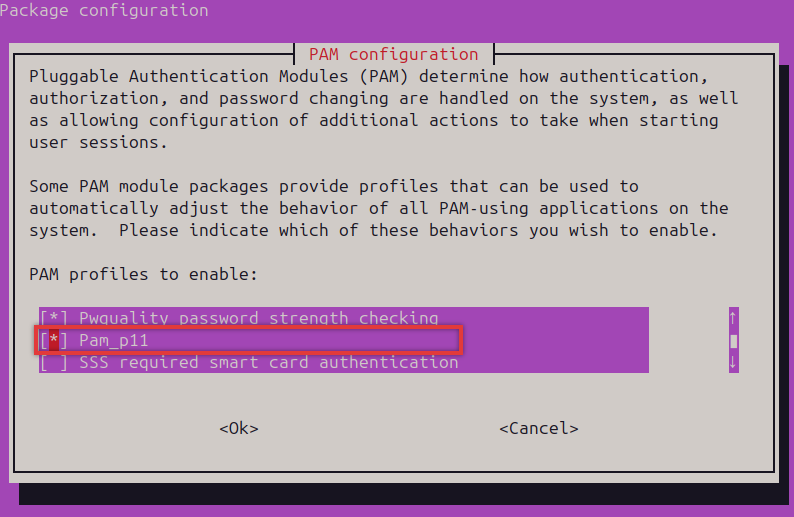Click the Package configuration header text
This screenshot has width=794, height=517.
[104, 11]
